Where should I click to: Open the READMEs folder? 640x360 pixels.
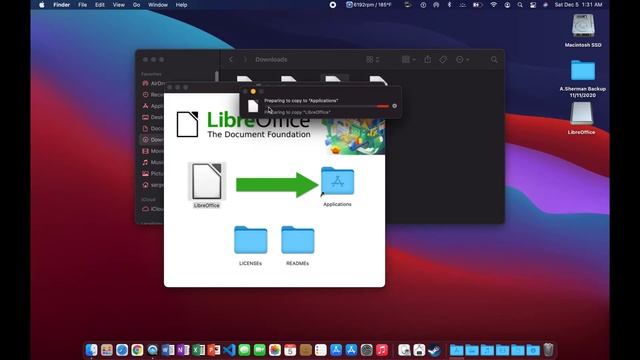pos(298,240)
